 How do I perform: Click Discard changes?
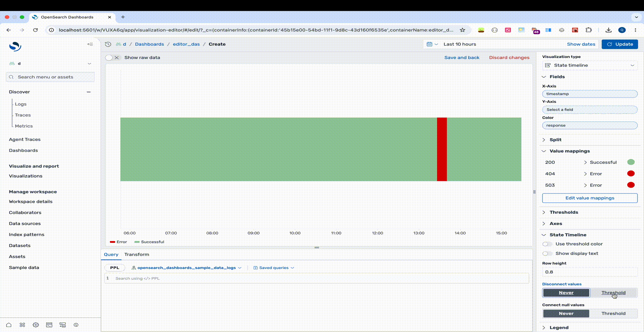509,58
